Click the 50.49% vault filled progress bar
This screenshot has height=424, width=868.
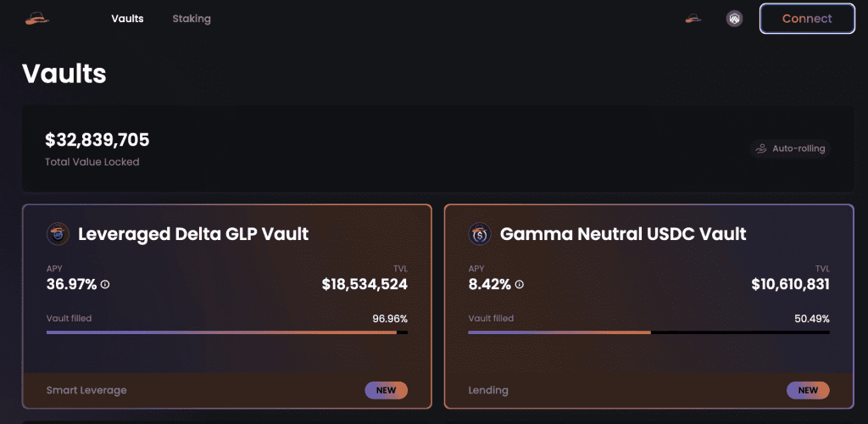pos(648,332)
